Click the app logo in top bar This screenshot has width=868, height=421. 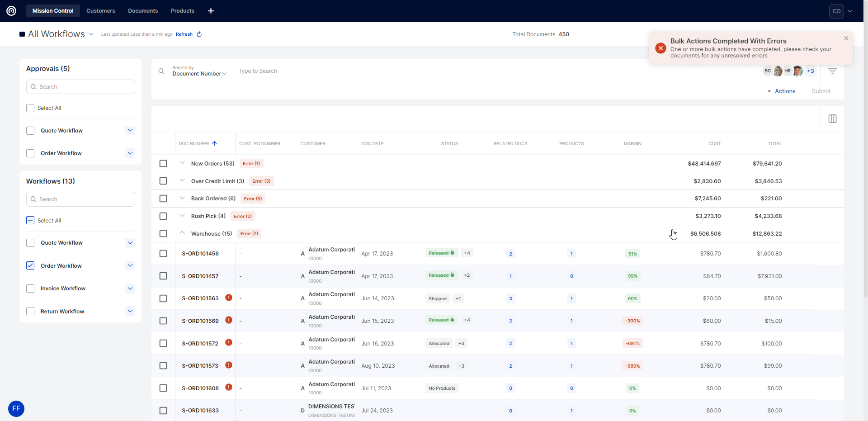(11, 11)
